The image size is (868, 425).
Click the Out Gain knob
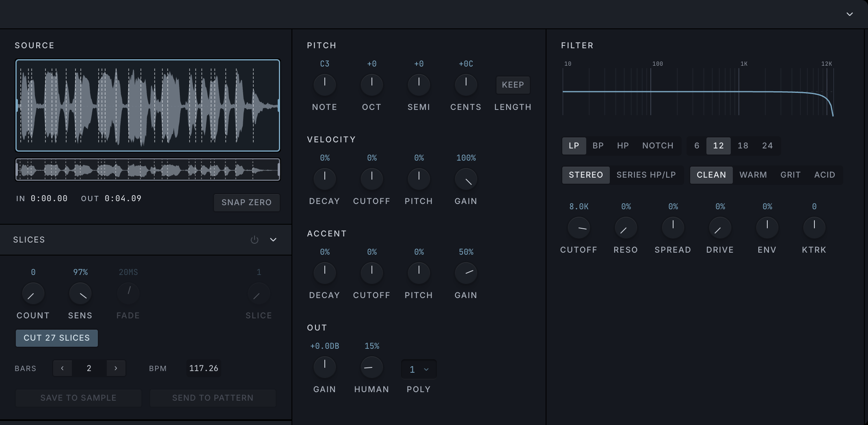(x=325, y=367)
